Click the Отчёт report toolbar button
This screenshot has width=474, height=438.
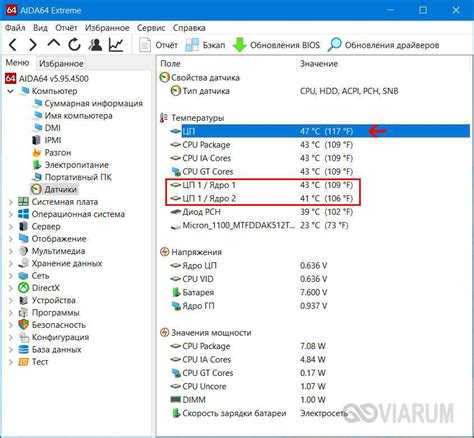click(158, 45)
